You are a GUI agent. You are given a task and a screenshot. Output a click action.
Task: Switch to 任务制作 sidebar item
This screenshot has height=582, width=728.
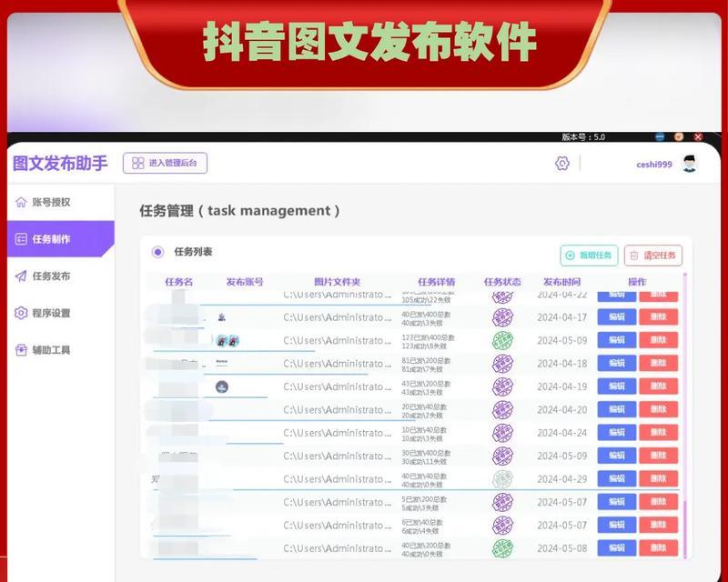[61, 239]
